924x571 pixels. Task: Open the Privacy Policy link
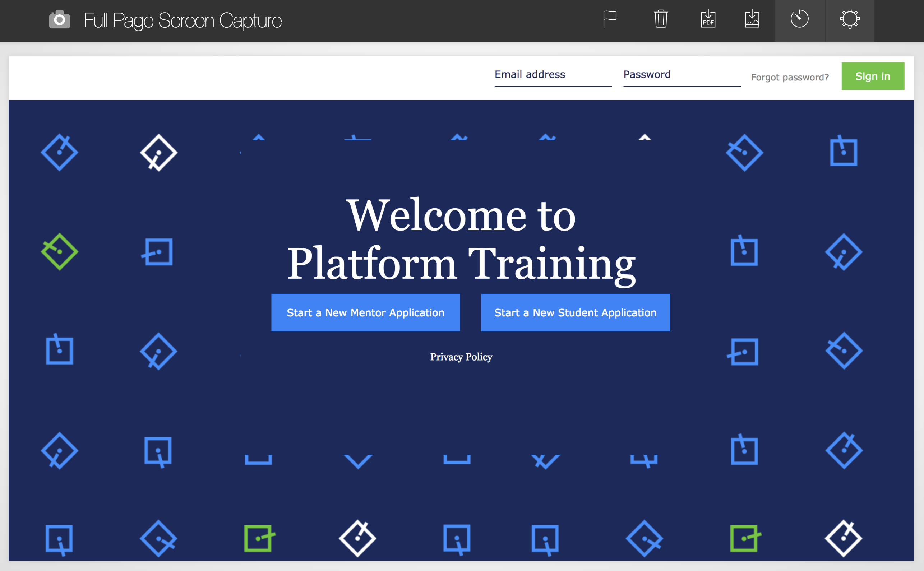[x=461, y=357]
